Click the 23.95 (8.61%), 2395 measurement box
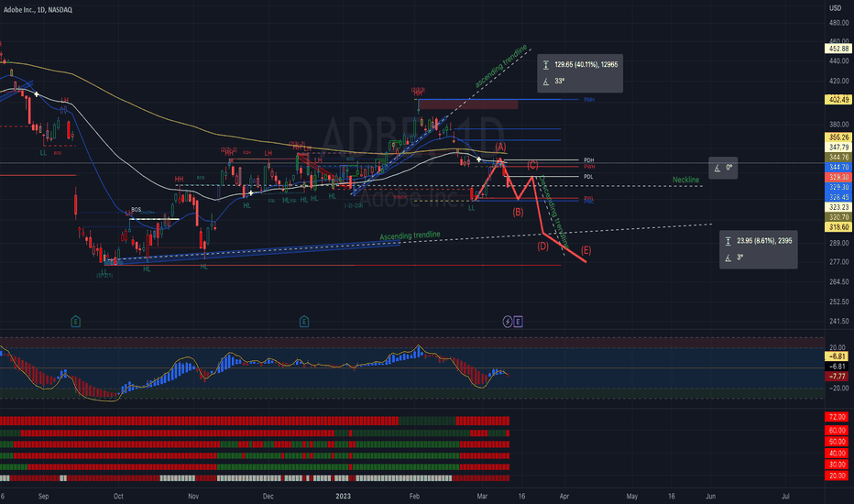Screen dimensions: 854x504 point(758,249)
